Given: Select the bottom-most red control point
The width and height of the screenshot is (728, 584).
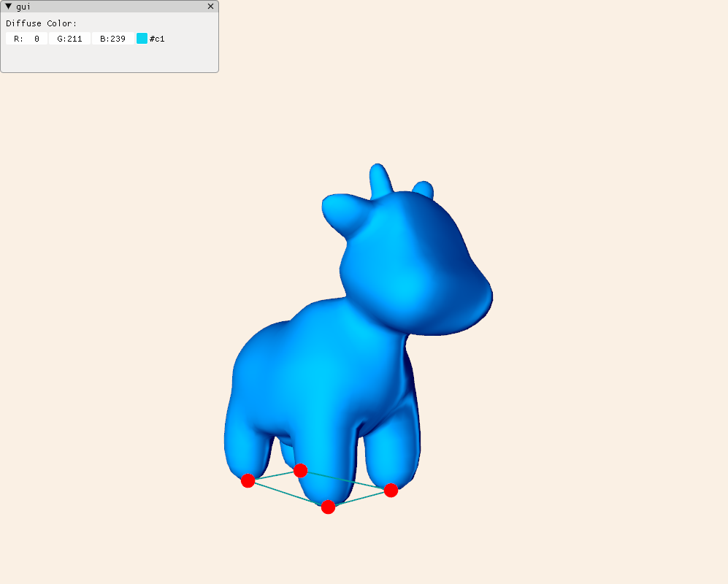Looking at the screenshot, I should click(x=329, y=507).
